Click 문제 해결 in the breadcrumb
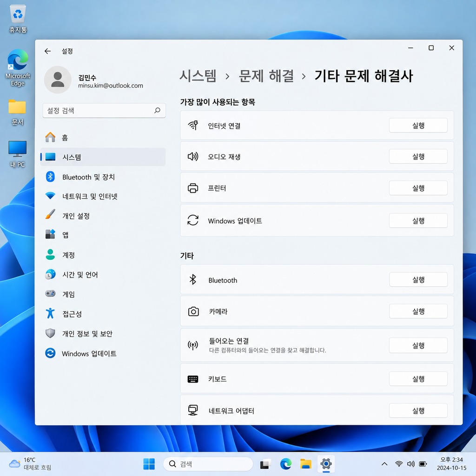The image size is (476, 476). (266, 76)
